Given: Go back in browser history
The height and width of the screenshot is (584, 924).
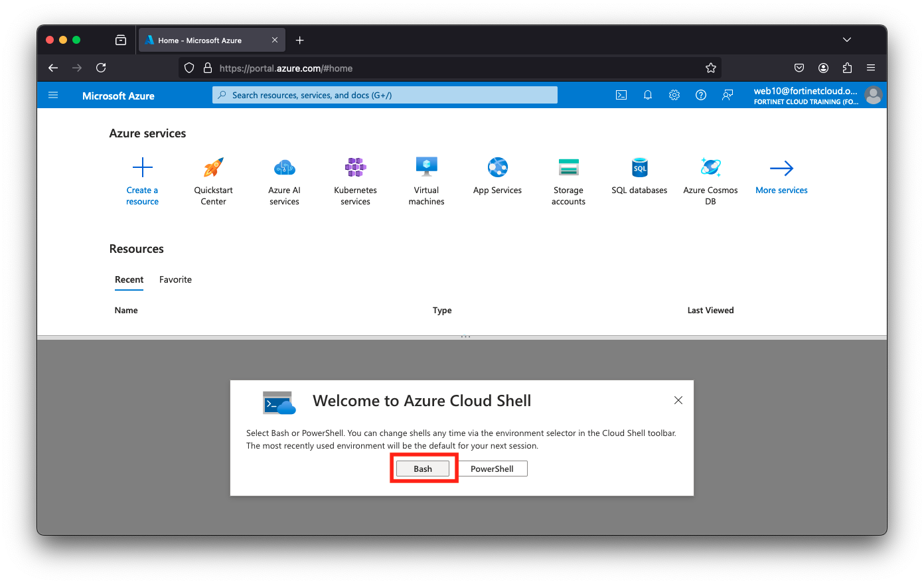Looking at the screenshot, I should click(53, 68).
